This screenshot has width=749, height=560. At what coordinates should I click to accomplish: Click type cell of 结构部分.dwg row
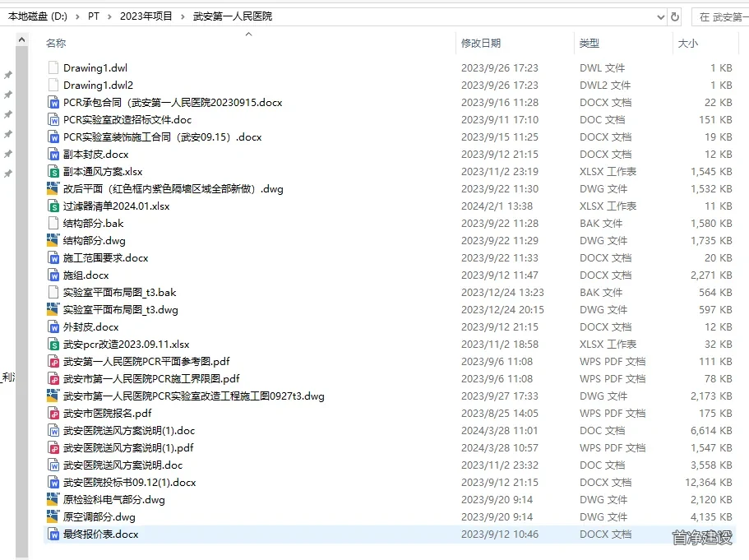[603, 240]
